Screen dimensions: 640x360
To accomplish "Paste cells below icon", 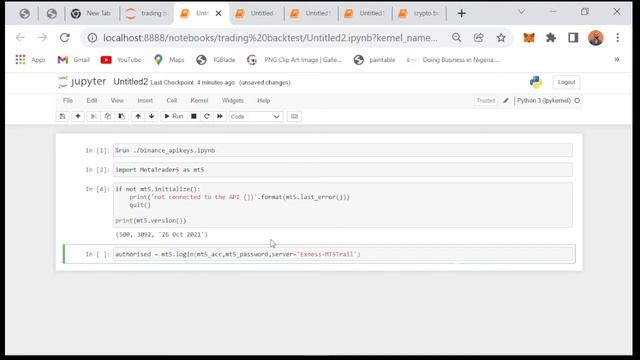I will [x=122, y=116].
